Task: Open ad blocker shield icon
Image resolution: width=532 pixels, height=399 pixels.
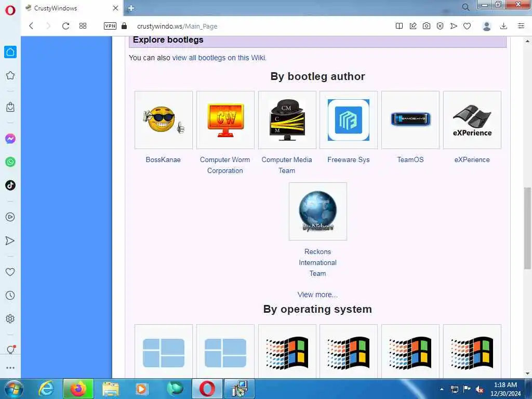Action: click(x=440, y=26)
